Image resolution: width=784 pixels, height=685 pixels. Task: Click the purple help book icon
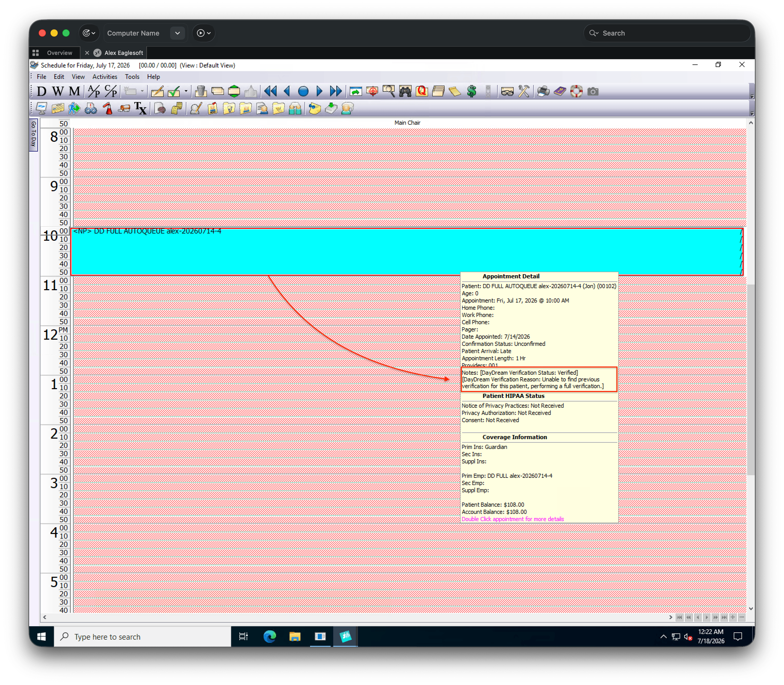click(560, 92)
